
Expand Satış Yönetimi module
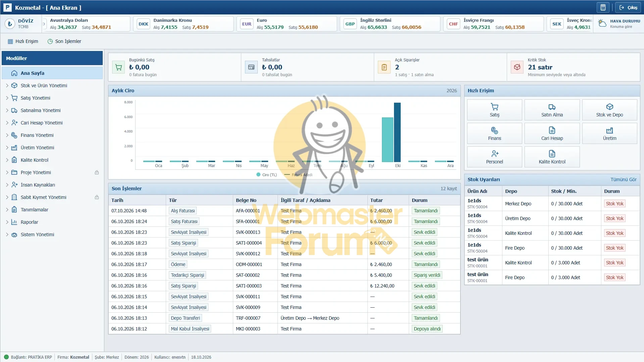pyautogui.click(x=7, y=98)
